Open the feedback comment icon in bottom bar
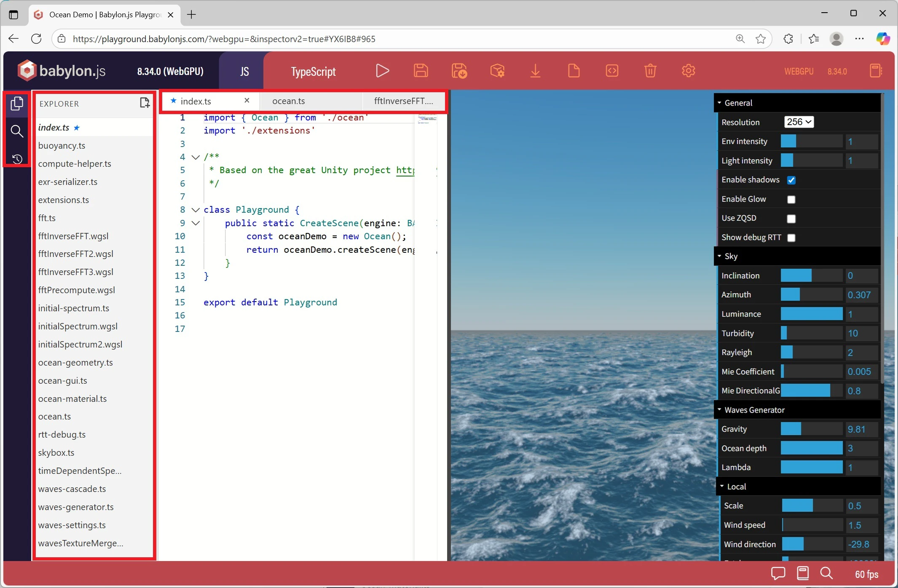This screenshot has height=588, width=898. click(x=778, y=573)
